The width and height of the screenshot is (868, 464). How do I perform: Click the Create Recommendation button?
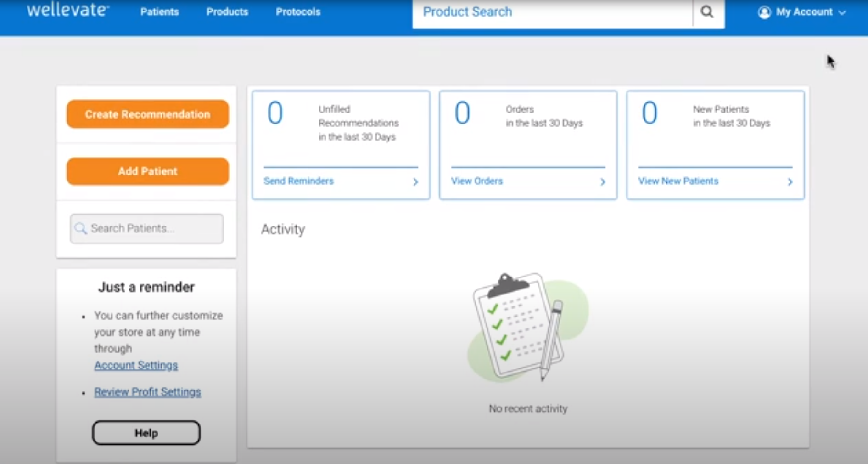(147, 114)
